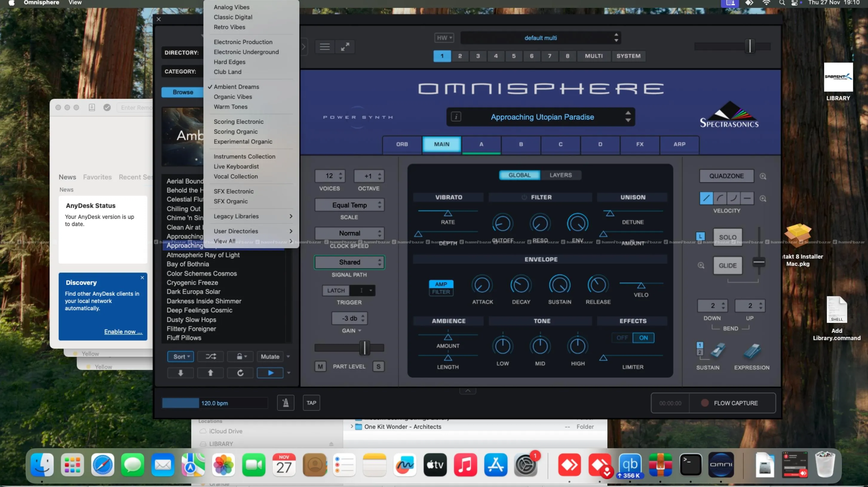Open the ORB tab
Image resolution: width=868 pixels, height=487 pixels.
pos(402,144)
